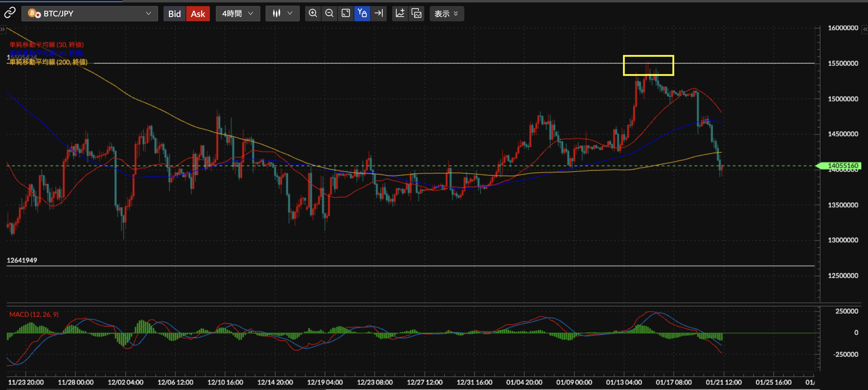Viewport: 868px width, 390px height.
Task: Click the MACD (12, 26, 9) label
Action: (34, 314)
